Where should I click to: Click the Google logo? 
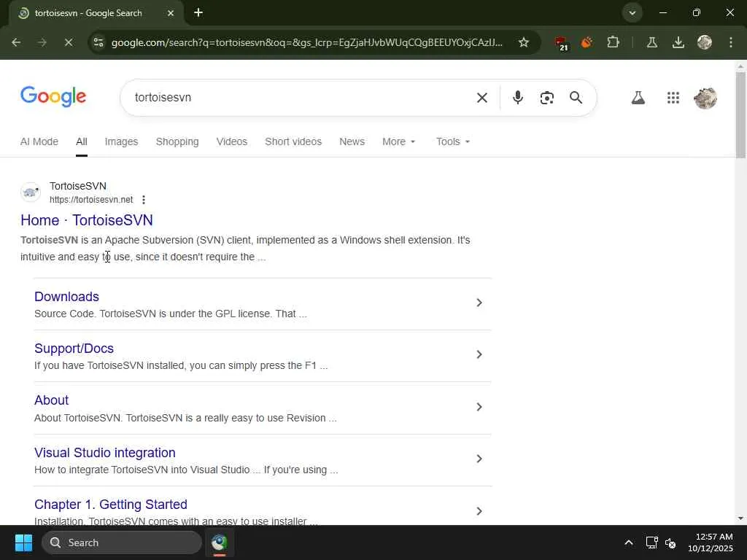[53, 97]
